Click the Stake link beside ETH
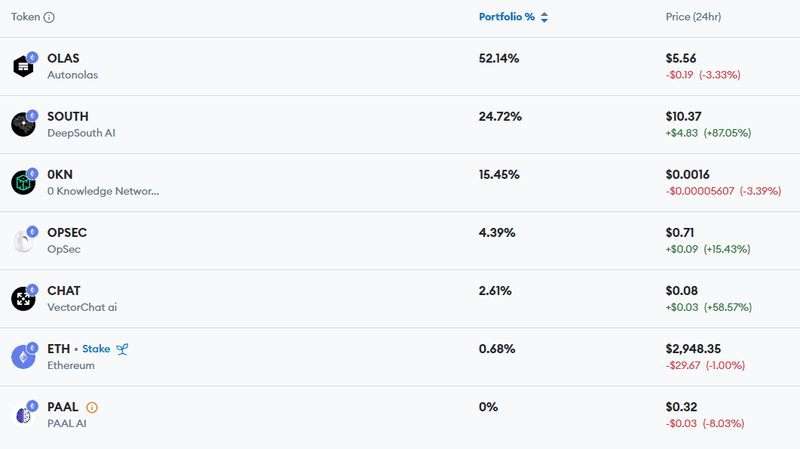The image size is (800, 449). tap(96, 349)
